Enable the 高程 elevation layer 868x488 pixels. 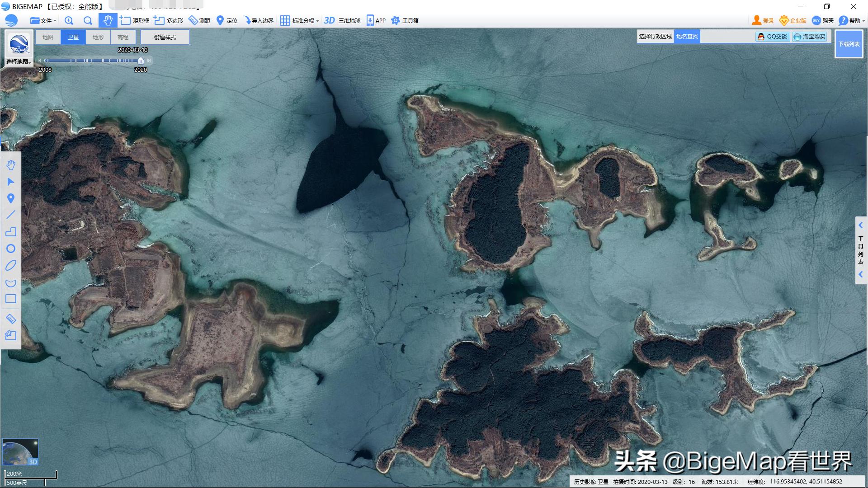pos(122,37)
